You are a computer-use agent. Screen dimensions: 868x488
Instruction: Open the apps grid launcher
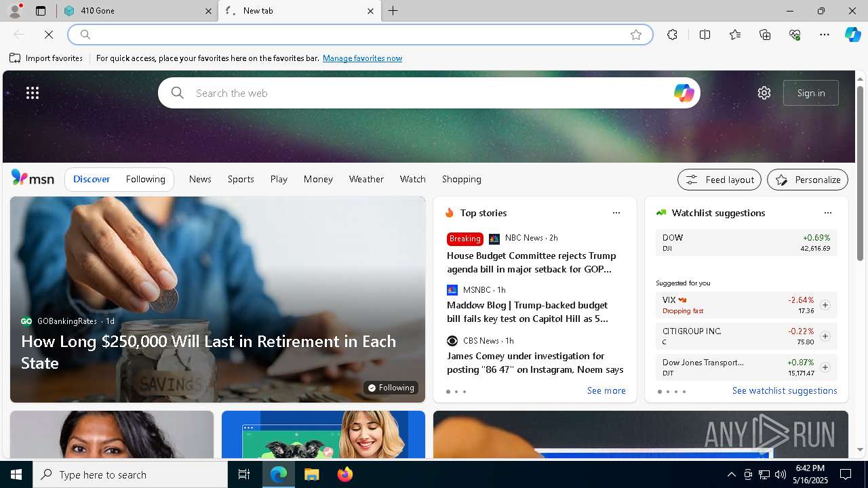33,93
